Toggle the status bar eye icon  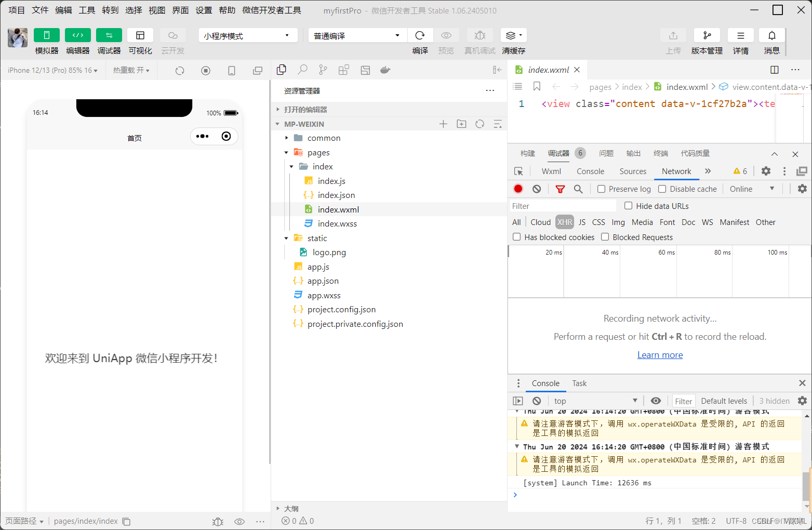239,521
